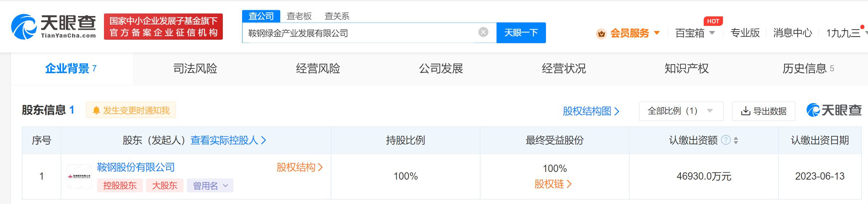Expand the 会员服务 menu arrow
Image resolution: width=868 pixels, height=204 pixels.
tap(657, 33)
